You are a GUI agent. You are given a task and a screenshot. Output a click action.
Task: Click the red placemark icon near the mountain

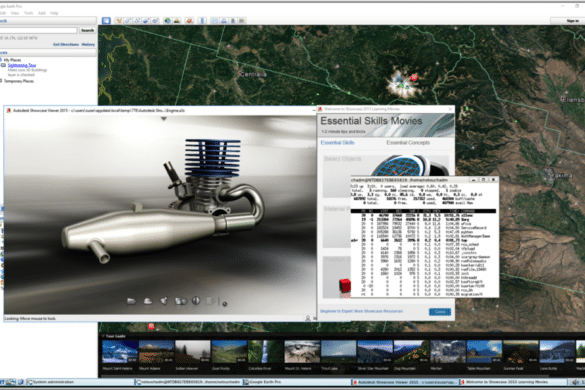(x=414, y=77)
